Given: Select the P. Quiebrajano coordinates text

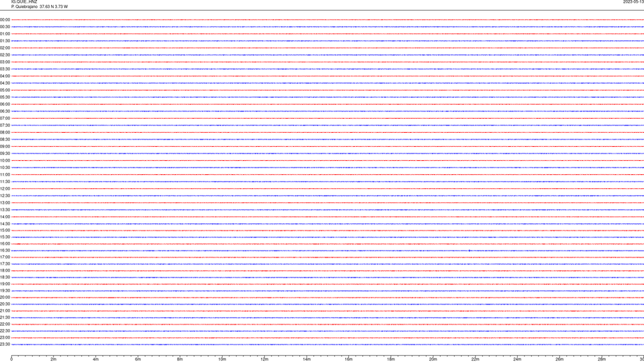Looking at the screenshot, I should (x=40, y=7).
